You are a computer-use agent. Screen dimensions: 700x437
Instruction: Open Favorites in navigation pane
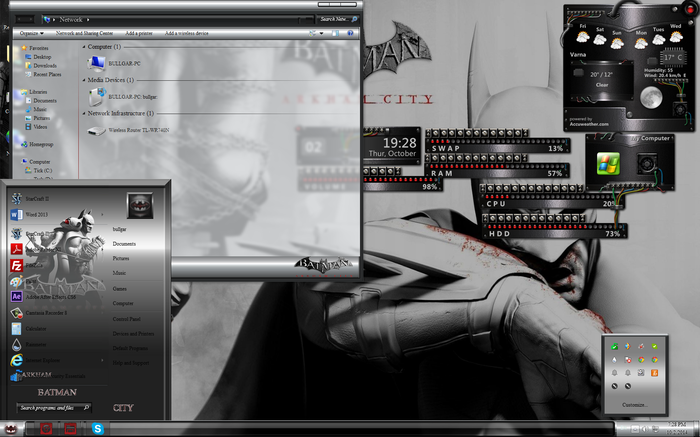tap(38, 48)
